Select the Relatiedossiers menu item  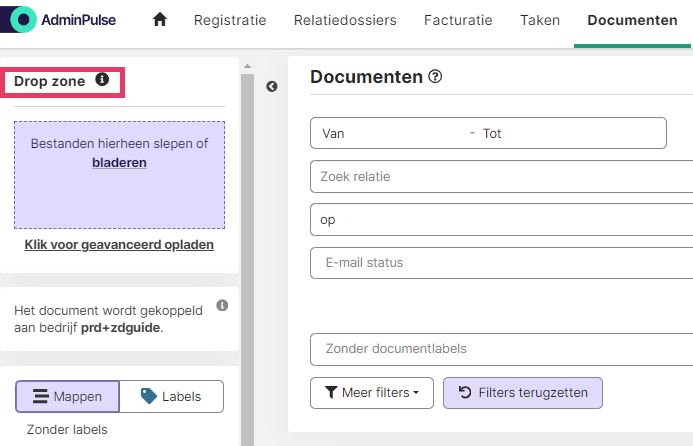[x=345, y=20]
